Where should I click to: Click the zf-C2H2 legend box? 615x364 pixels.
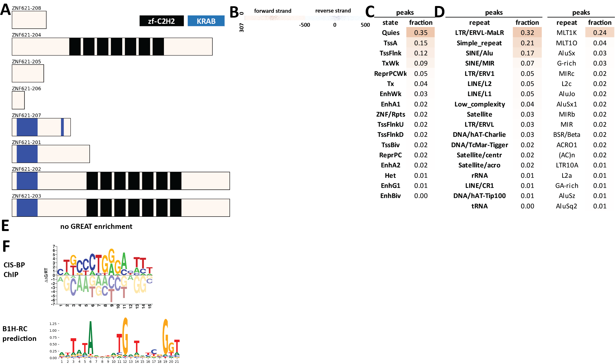pos(162,21)
